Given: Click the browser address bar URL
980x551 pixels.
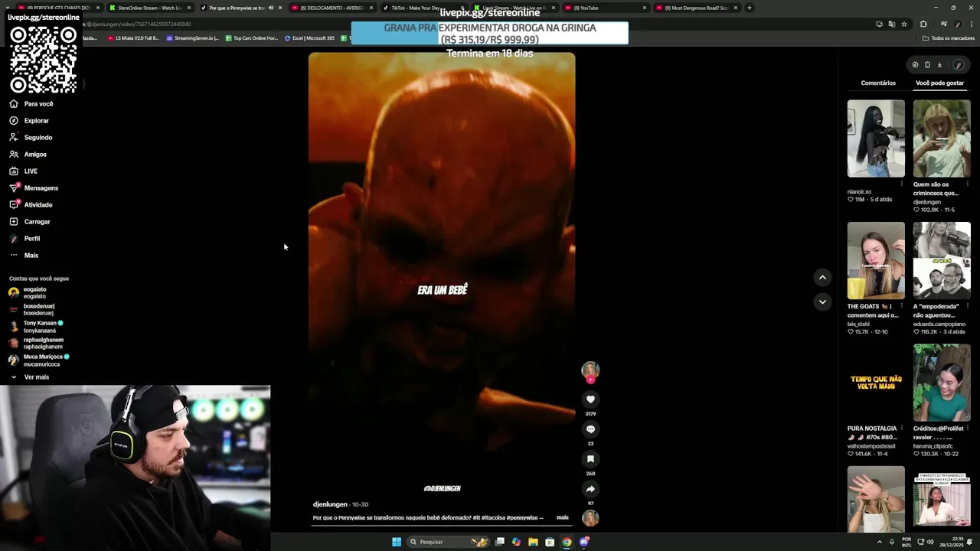Looking at the screenshot, I should [138, 24].
